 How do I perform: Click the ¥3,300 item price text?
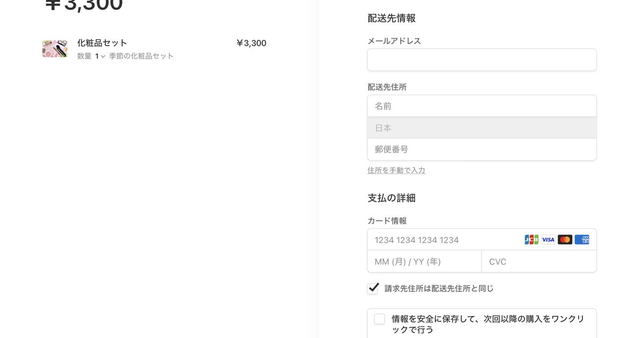(x=251, y=43)
